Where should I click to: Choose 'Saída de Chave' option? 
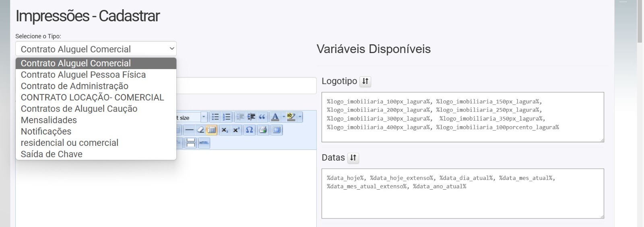(52, 154)
